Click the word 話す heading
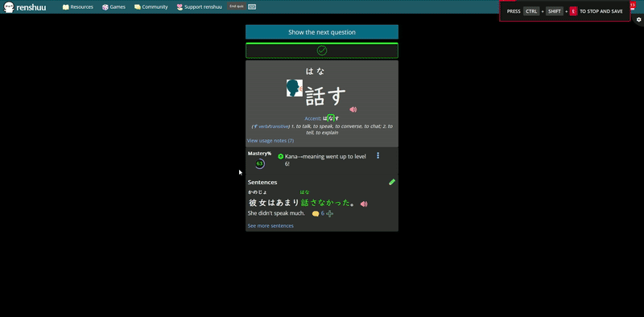Screen dimensions: 644x317 coord(326,97)
